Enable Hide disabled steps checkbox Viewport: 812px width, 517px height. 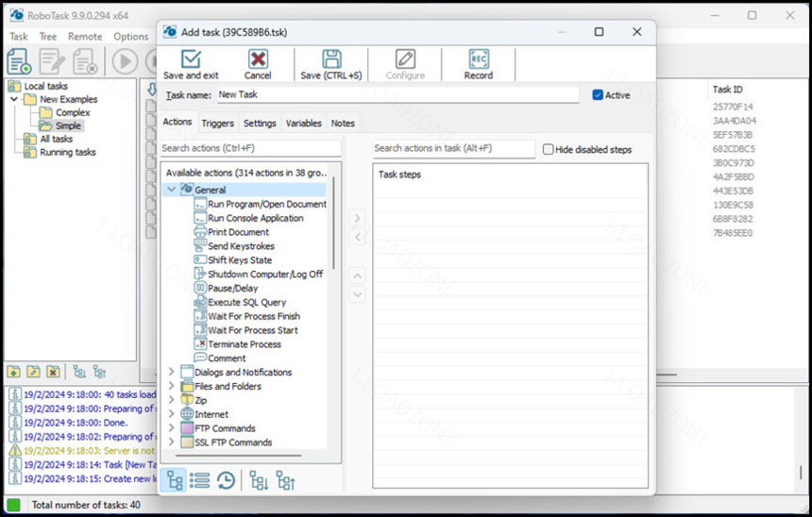click(x=548, y=150)
